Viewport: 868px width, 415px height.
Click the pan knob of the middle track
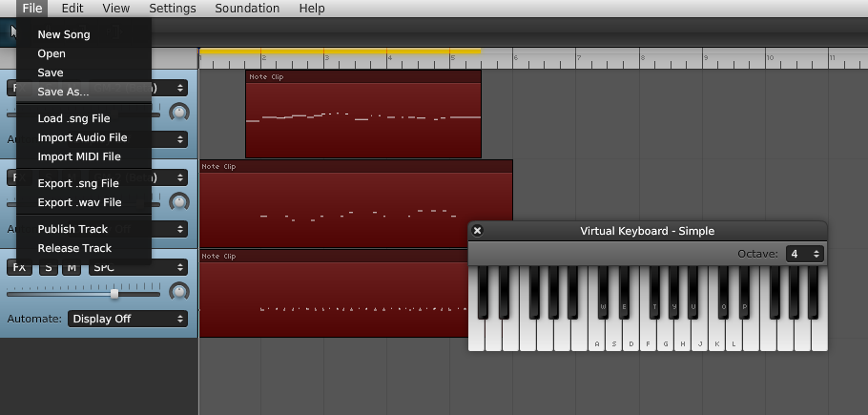tap(178, 202)
